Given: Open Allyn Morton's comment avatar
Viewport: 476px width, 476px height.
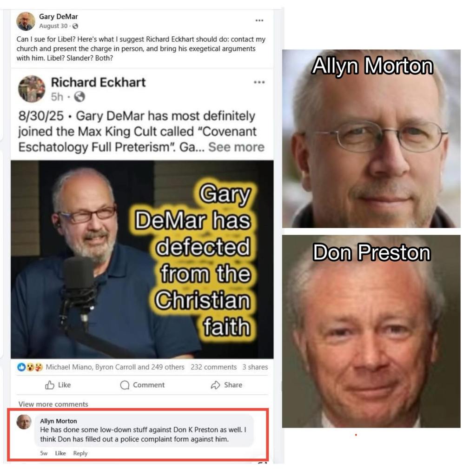Looking at the screenshot, I should [x=24, y=422].
